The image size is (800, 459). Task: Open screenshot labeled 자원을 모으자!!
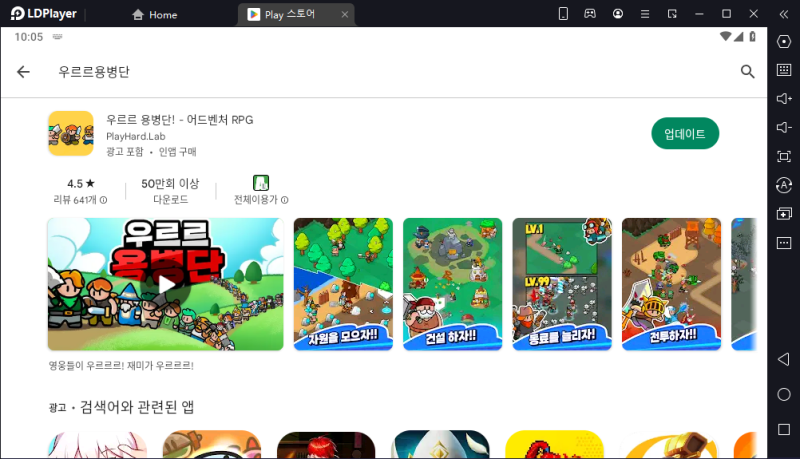click(x=343, y=284)
